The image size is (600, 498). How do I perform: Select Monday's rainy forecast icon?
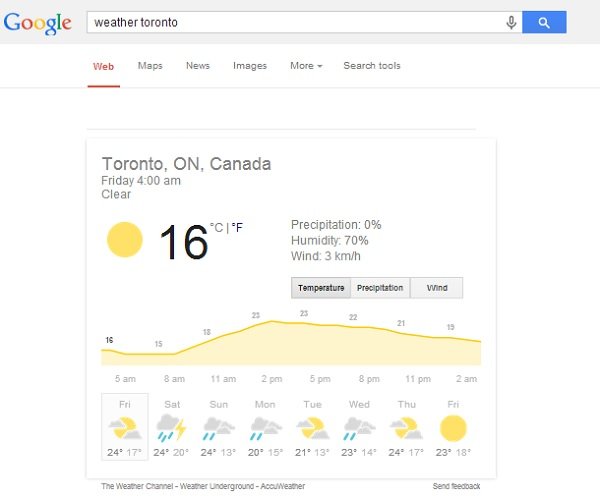pos(265,428)
